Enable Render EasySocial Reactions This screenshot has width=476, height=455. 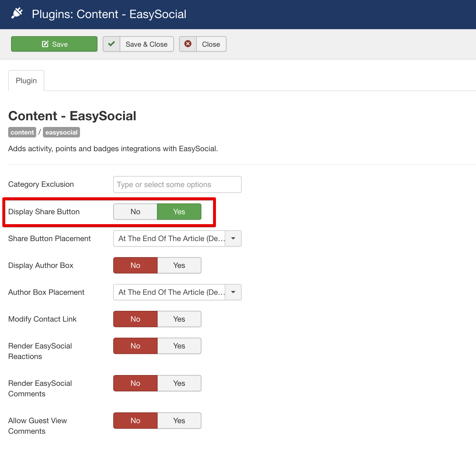179,346
